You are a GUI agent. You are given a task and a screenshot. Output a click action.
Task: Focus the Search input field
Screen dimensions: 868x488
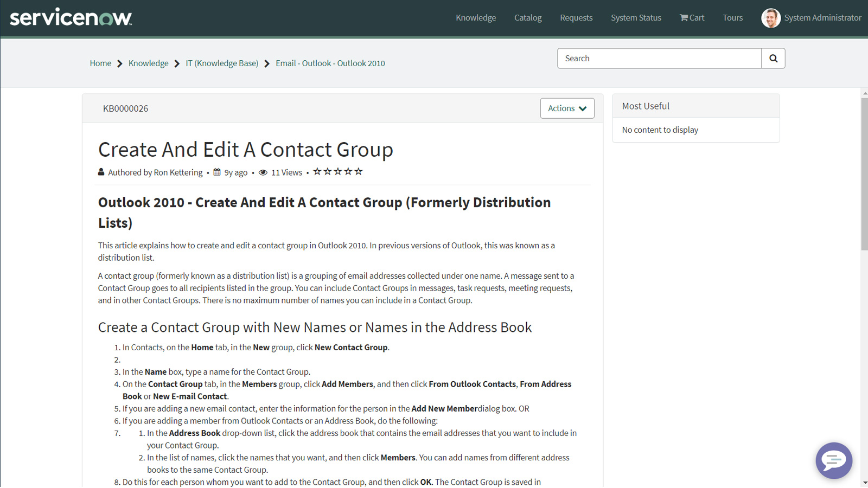click(x=659, y=59)
